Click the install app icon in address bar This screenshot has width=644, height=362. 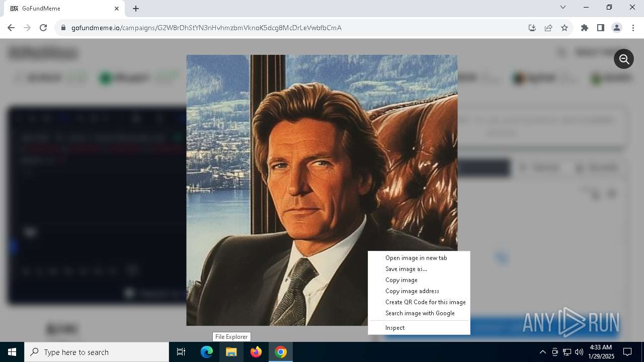[x=532, y=28]
